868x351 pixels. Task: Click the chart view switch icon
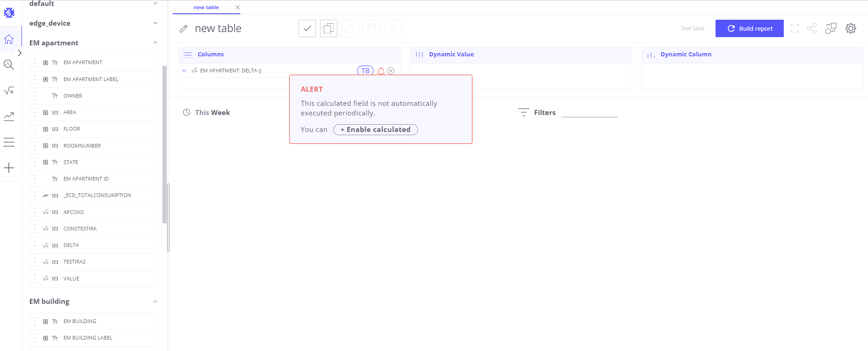(x=830, y=28)
